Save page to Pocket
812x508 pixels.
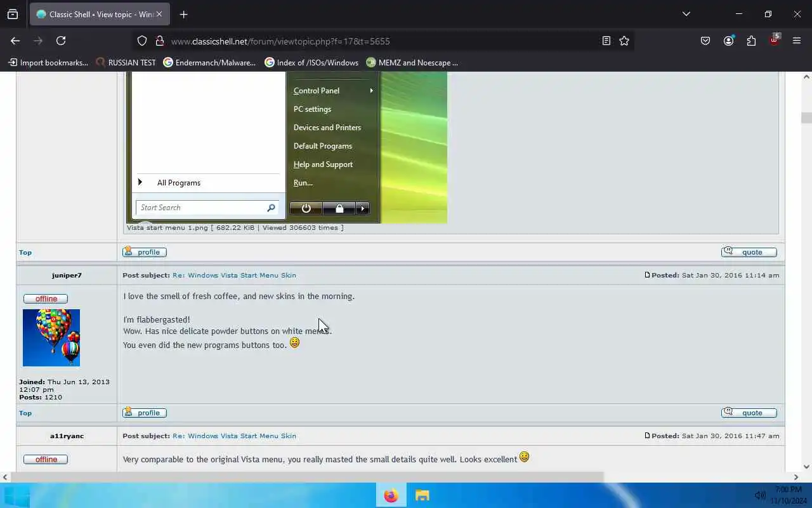(705, 41)
